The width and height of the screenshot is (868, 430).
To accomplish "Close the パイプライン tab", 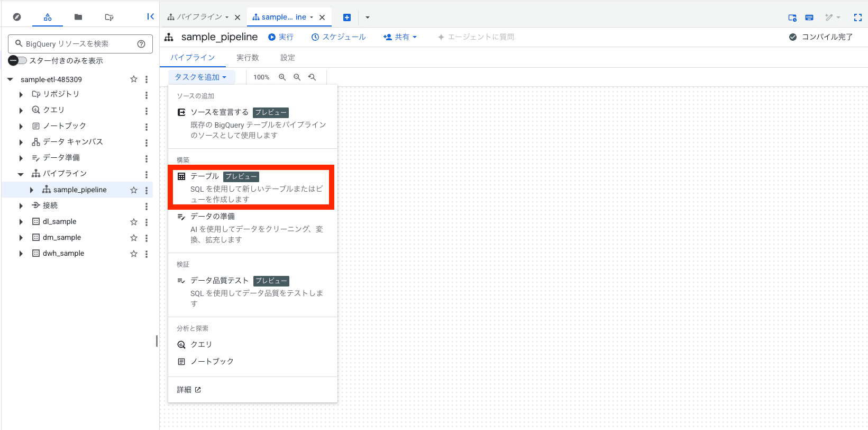I will pyautogui.click(x=237, y=17).
